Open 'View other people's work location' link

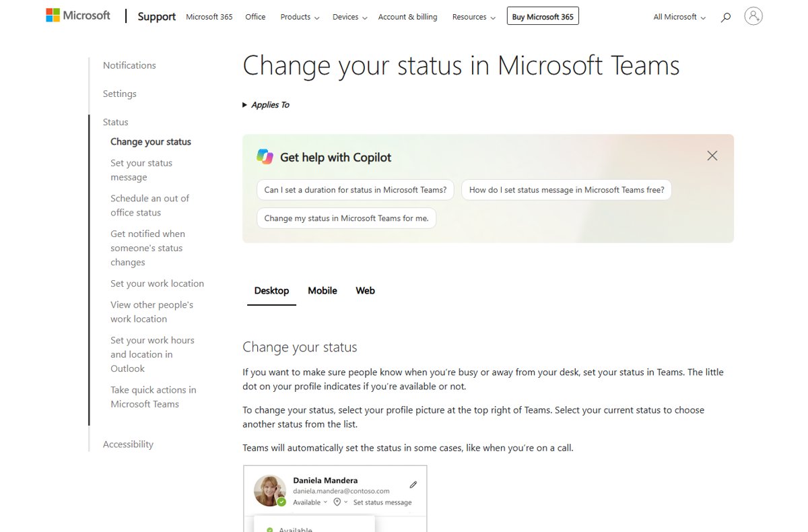151,312
